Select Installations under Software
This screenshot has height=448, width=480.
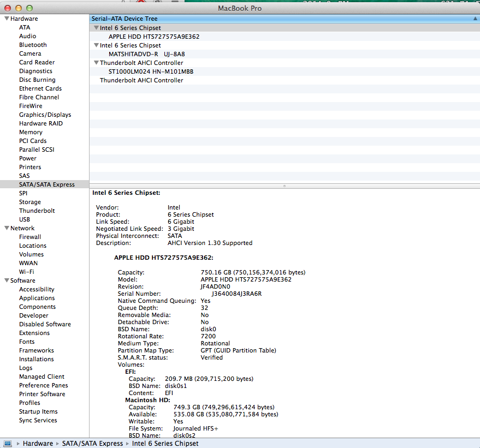pos(36,359)
